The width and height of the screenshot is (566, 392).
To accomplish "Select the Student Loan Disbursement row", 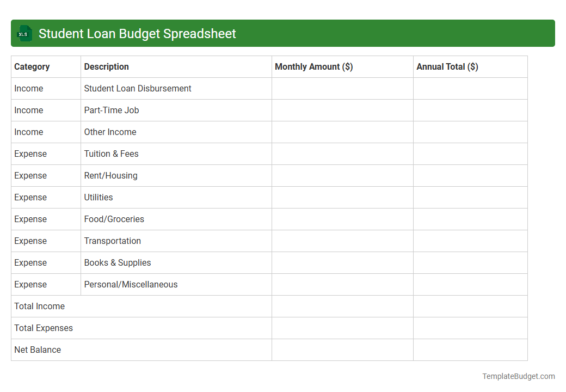I will 137,88.
